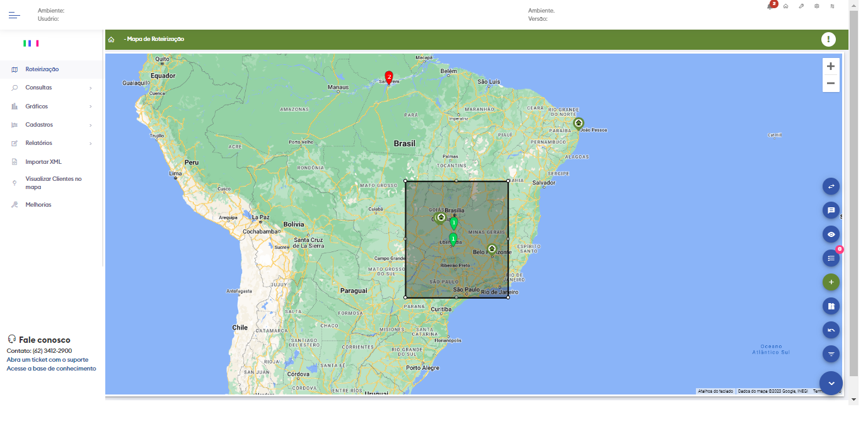
Task: Open the filter floating button
Action: [x=831, y=354]
